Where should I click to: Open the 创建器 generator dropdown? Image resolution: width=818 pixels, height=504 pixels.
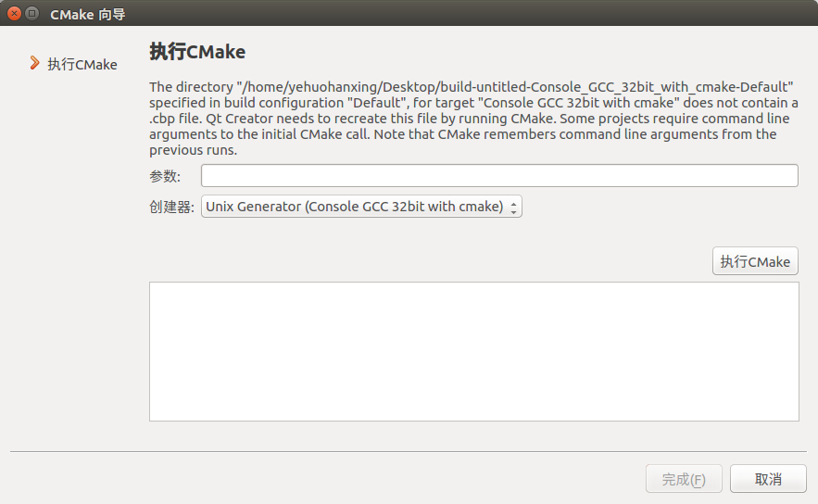coord(361,207)
